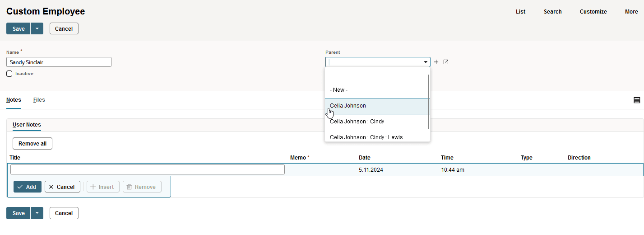The width and height of the screenshot is (644, 235).
Task: Click the Type column header
Action: tap(527, 158)
